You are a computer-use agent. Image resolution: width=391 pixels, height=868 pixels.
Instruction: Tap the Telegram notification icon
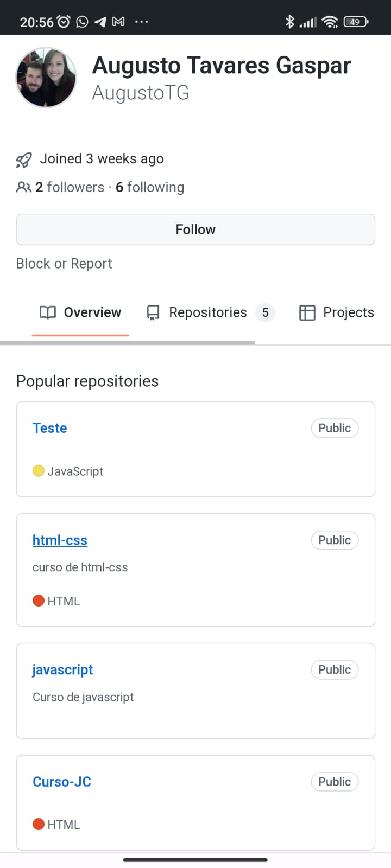point(100,22)
